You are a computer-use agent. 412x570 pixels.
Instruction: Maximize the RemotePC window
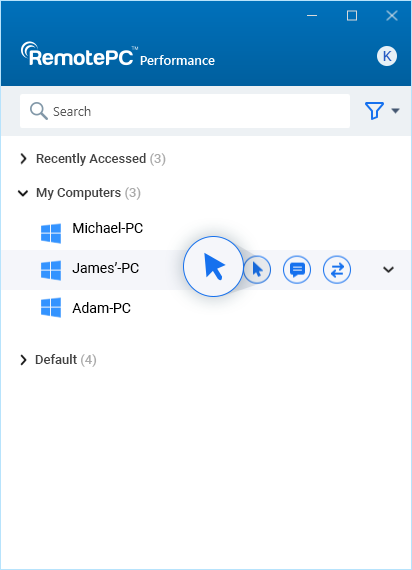coord(352,16)
